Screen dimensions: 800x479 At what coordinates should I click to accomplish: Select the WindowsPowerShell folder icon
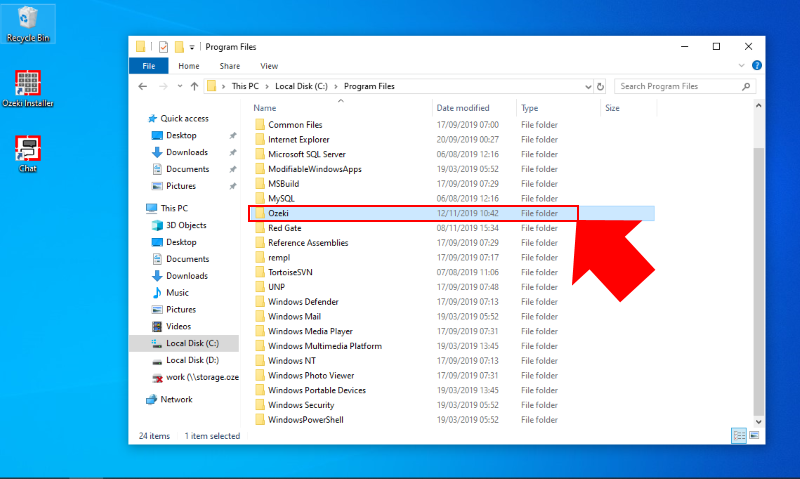[260, 420]
